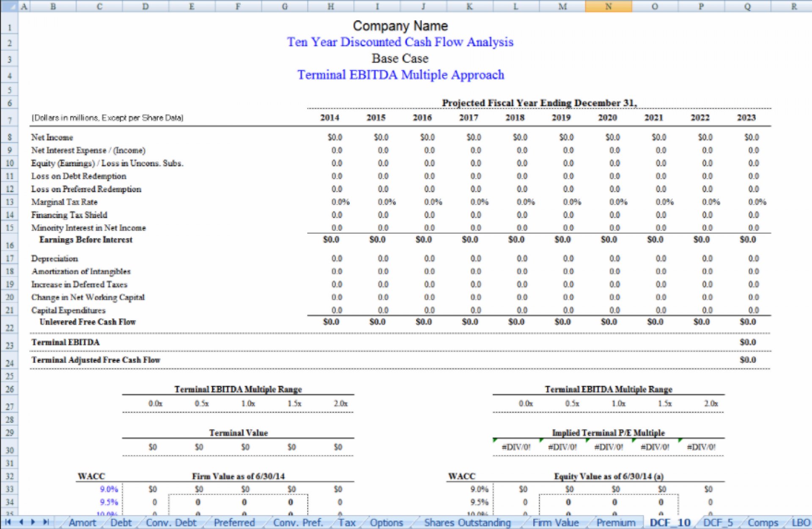The image size is (812, 529).
Task: Select Earnings Before Interest label
Action: coord(86,240)
